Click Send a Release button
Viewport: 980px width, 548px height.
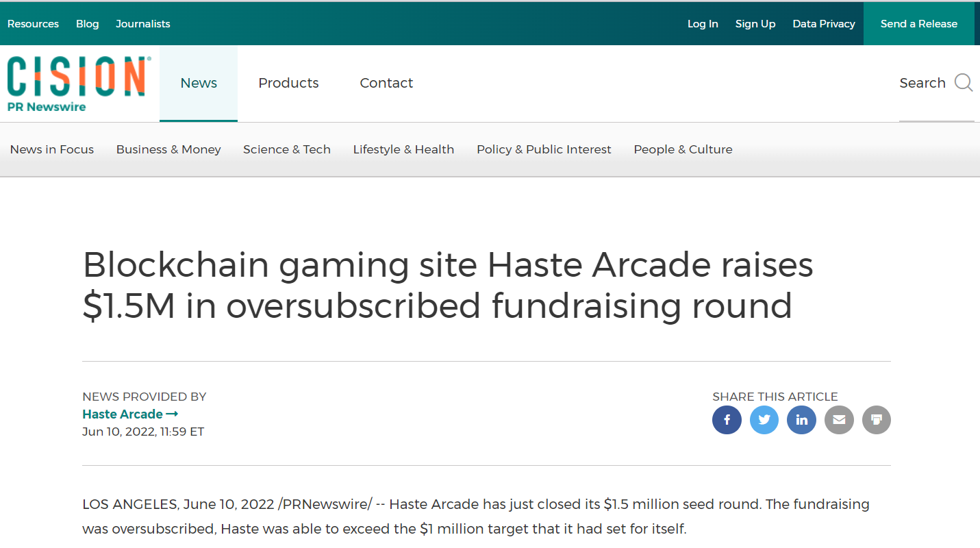pos(919,23)
